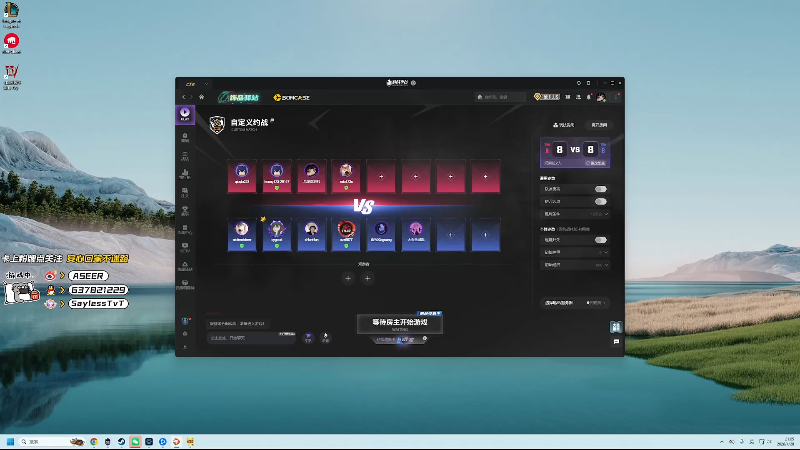Open the home icon in left sidebar
The height and width of the screenshot is (450, 800).
[x=185, y=137]
